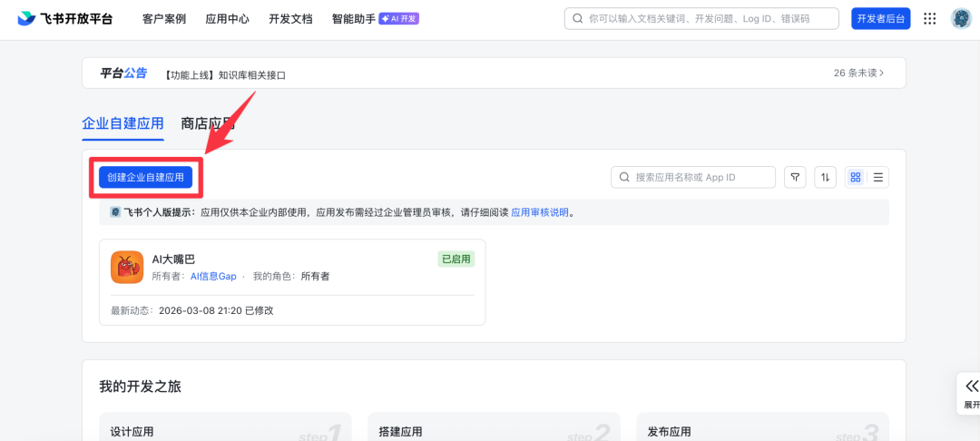The height and width of the screenshot is (441, 980).
Task: Switch to the 商店应用 tab
Action: tap(208, 123)
